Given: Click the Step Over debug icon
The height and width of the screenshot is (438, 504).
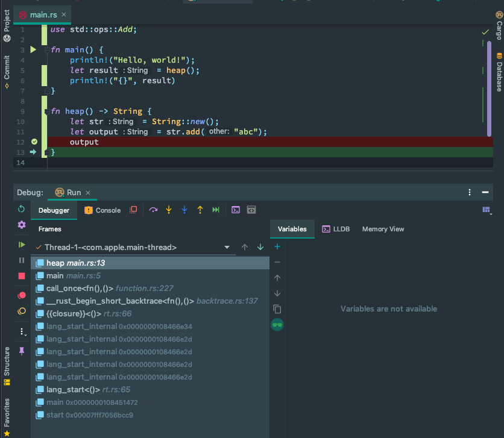Looking at the screenshot, I should click(153, 210).
